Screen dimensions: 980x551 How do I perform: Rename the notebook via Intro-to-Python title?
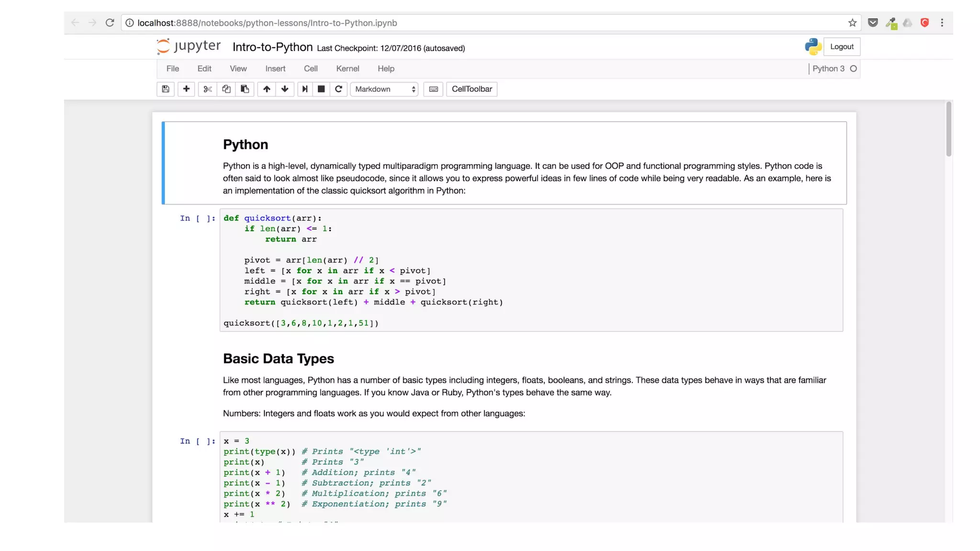pyautogui.click(x=272, y=47)
